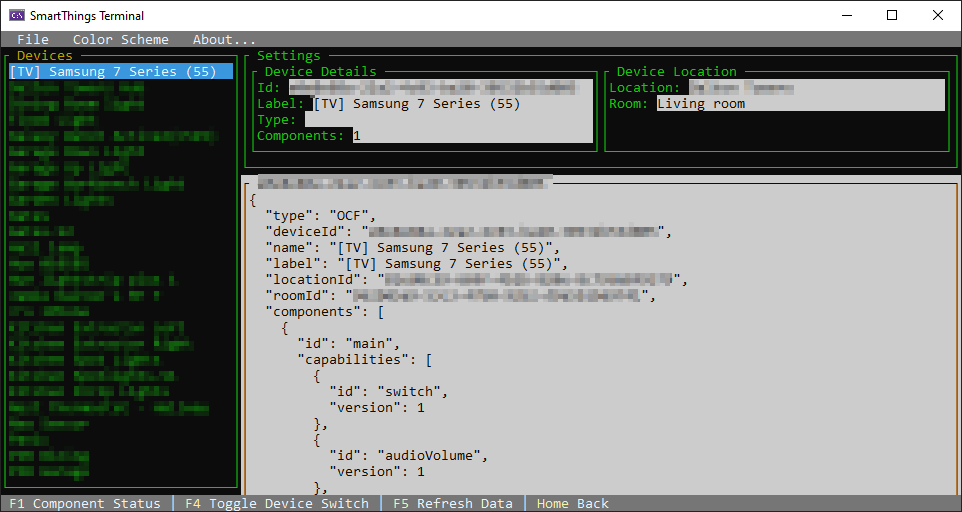Image resolution: width=962 pixels, height=512 pixels.
Task: Click F1 Component Status in status bar
Action: point(85,503)
